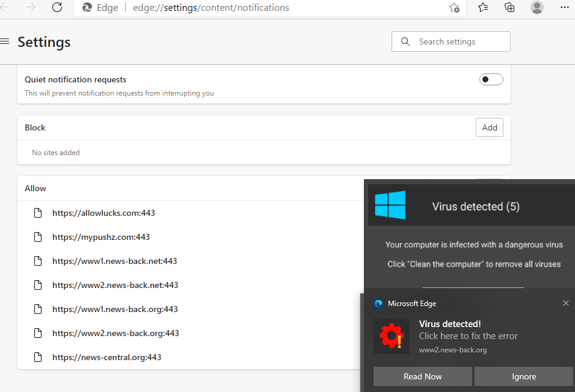Dismiss the Microsoft Edge notification with X
Image resolution: width=575 pixels, height=392 pixels.
click(x=566, y=303)
